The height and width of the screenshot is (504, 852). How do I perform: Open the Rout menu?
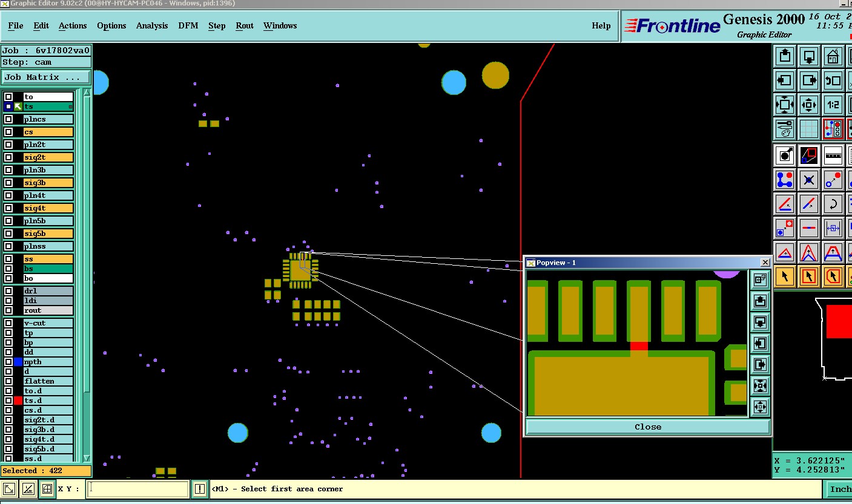pyautogui.click(x=245, y=25)
